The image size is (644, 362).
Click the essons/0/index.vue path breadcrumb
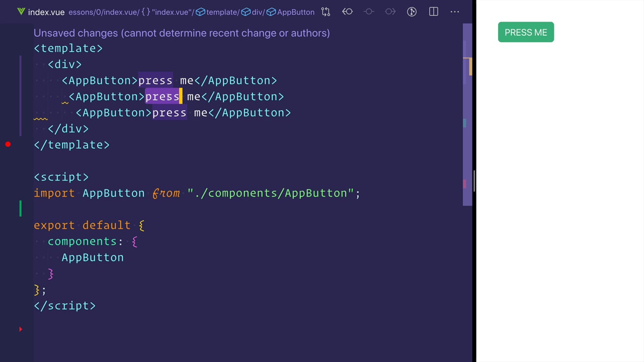(104, 12)
